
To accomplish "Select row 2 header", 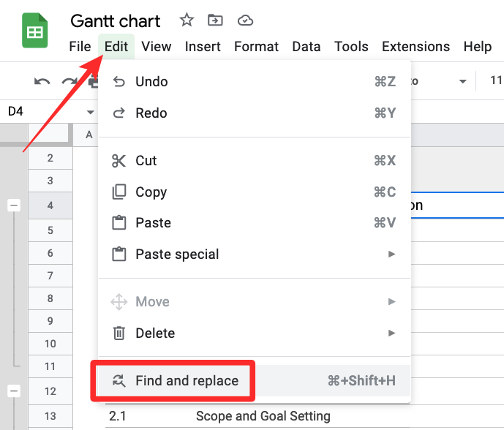I will (50, 158).
